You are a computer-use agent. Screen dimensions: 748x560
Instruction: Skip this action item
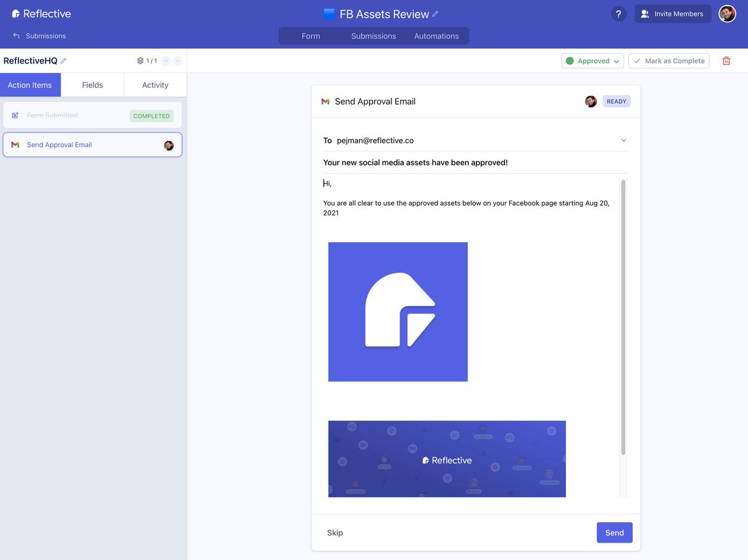coord(335,533)
